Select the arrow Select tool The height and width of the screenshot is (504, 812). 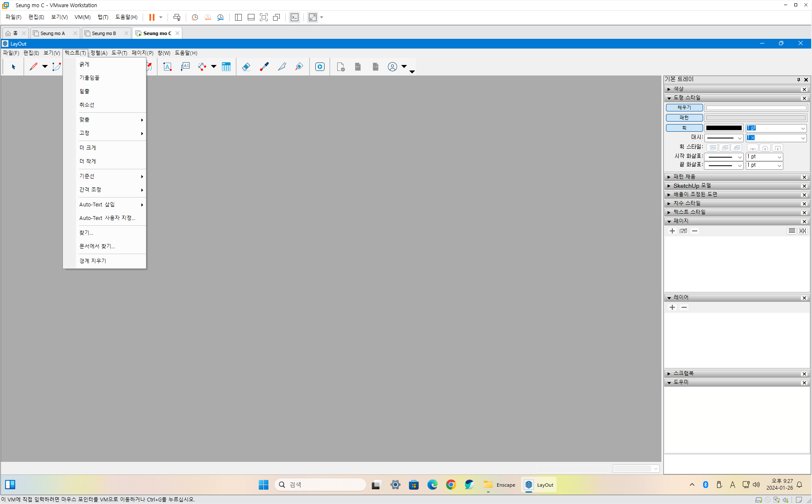14,67
